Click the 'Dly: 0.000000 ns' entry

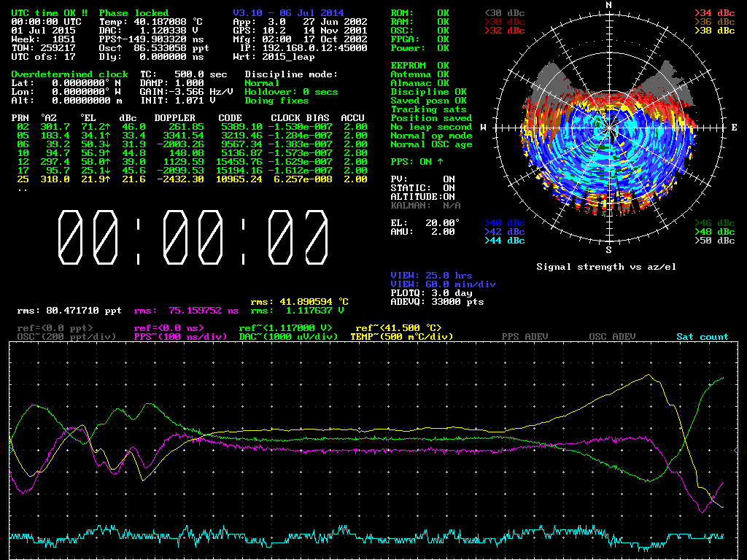pos(151,57)
